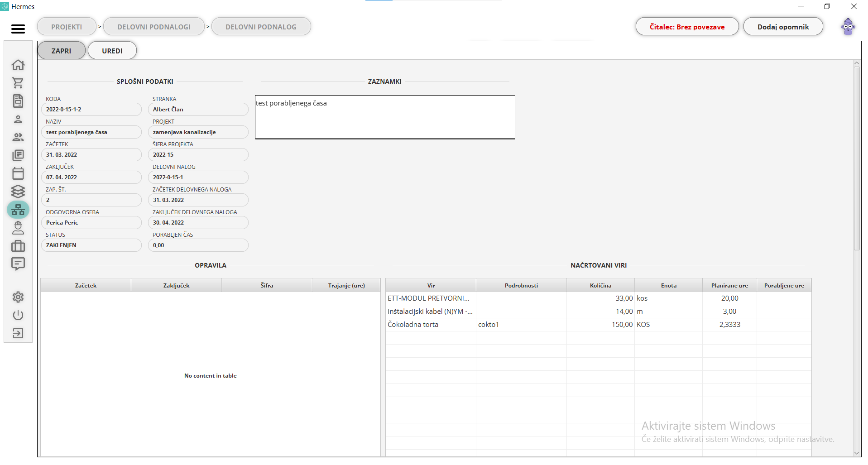Screen dimensions: 868x465
Task: Click the 2,3333 planned hours cell
Action: (730, 325)
